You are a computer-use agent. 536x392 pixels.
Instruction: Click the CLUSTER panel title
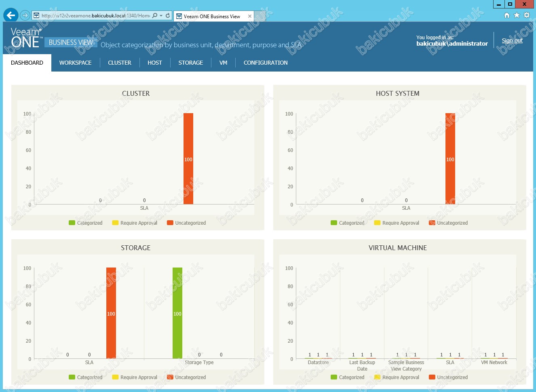tap(136, 93)
